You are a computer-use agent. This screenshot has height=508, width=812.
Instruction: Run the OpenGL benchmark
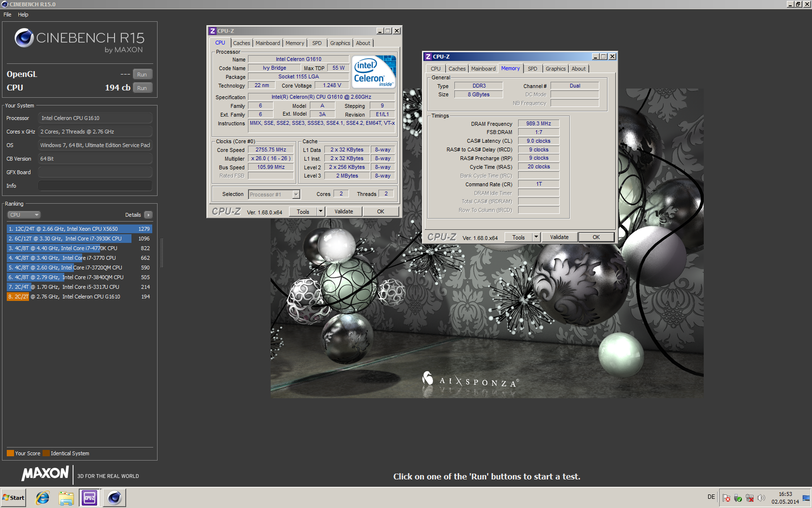(142, 75)
